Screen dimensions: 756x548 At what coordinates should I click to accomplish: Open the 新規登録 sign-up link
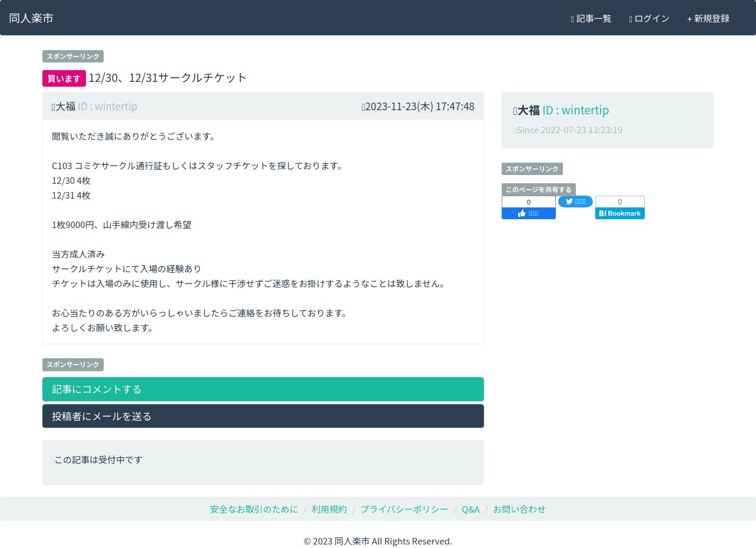[708, 19]
